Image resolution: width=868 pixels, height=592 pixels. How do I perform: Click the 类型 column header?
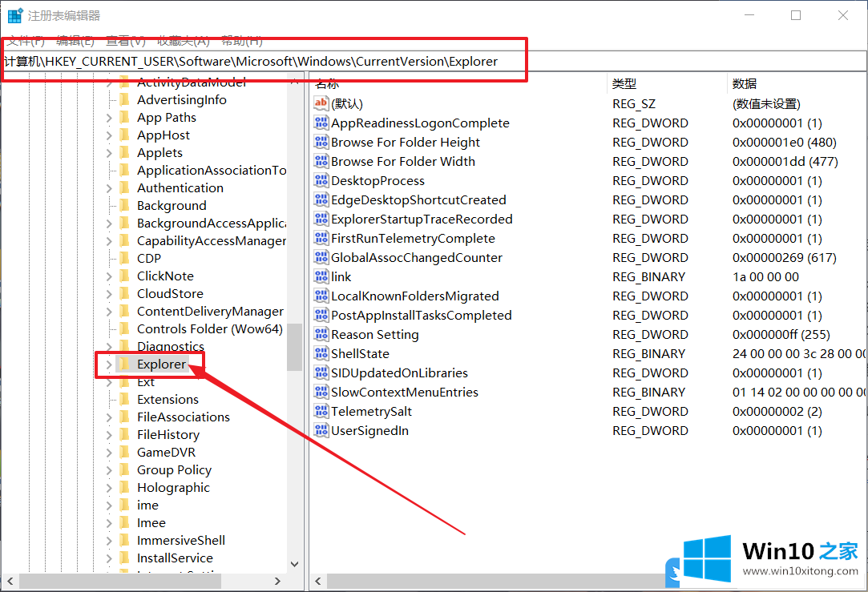(624, 83)
